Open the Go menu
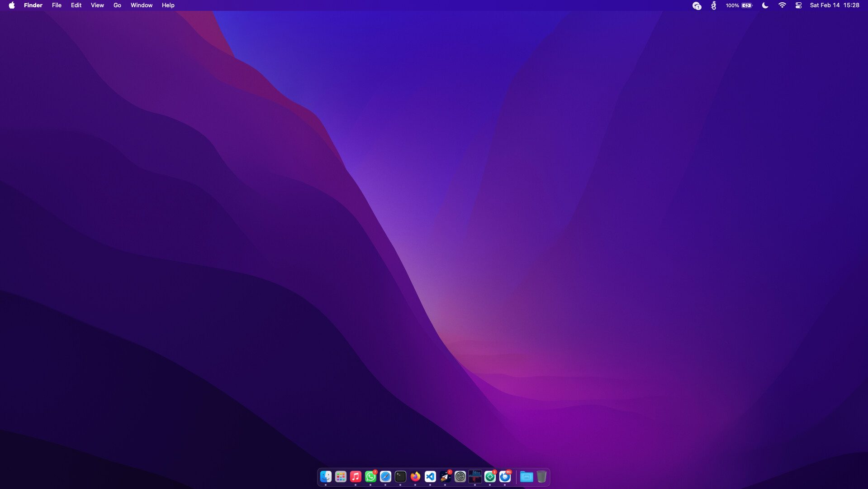This screenshot has height=489, width=868. [x=117, y=5]
